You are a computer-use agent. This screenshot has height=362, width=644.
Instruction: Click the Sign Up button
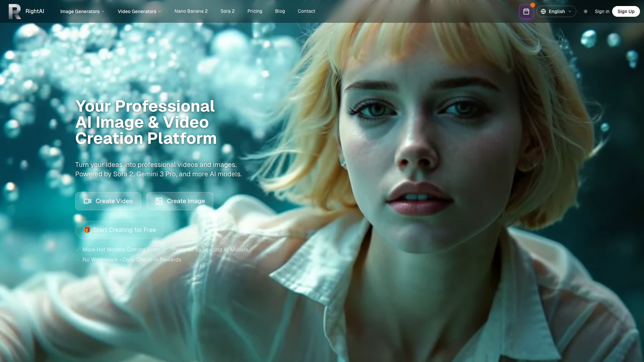[x=626, y=11]
